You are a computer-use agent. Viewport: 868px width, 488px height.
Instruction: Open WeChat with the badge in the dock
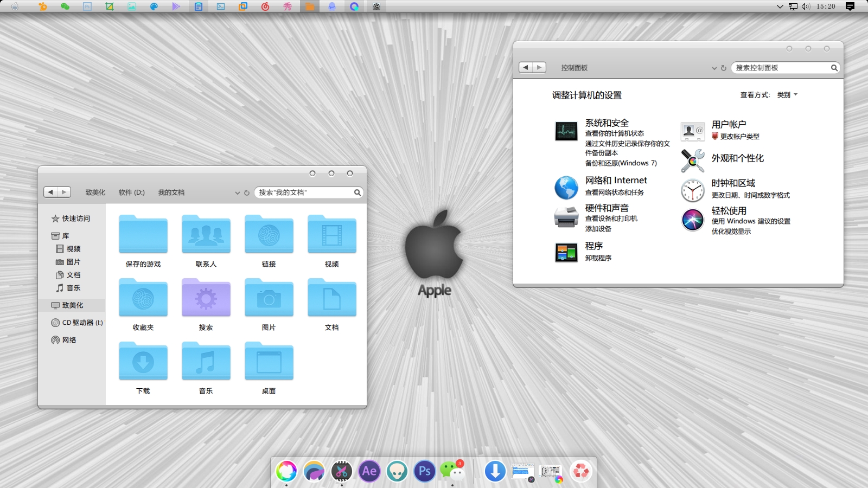point(452,471)
